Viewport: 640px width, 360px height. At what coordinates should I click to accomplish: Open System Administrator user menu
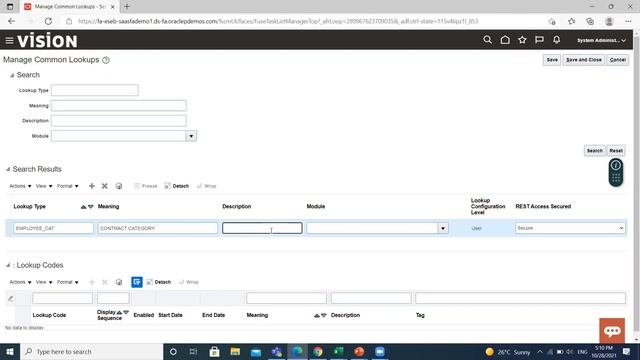click(x=601, y=40)
